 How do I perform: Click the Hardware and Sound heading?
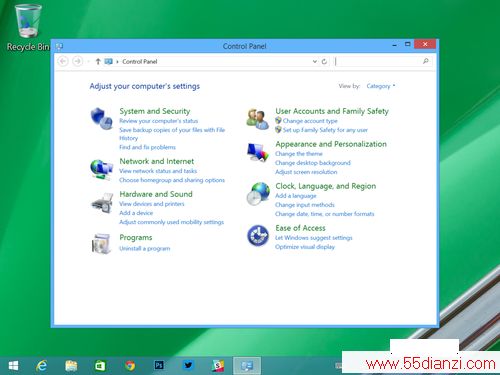tap(156, 194)
